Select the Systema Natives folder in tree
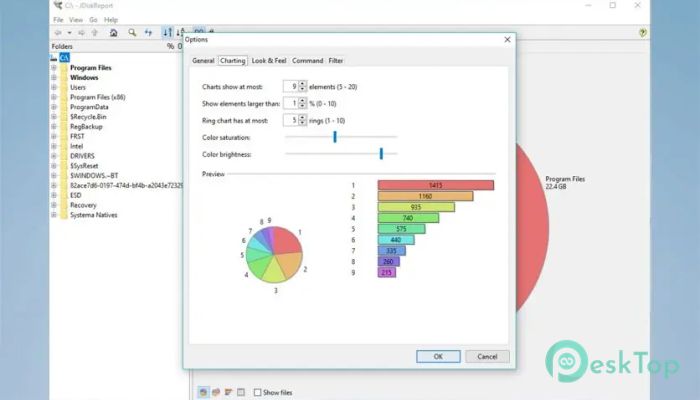The width and height of the screenshot is (700, 400). (93, 215)
